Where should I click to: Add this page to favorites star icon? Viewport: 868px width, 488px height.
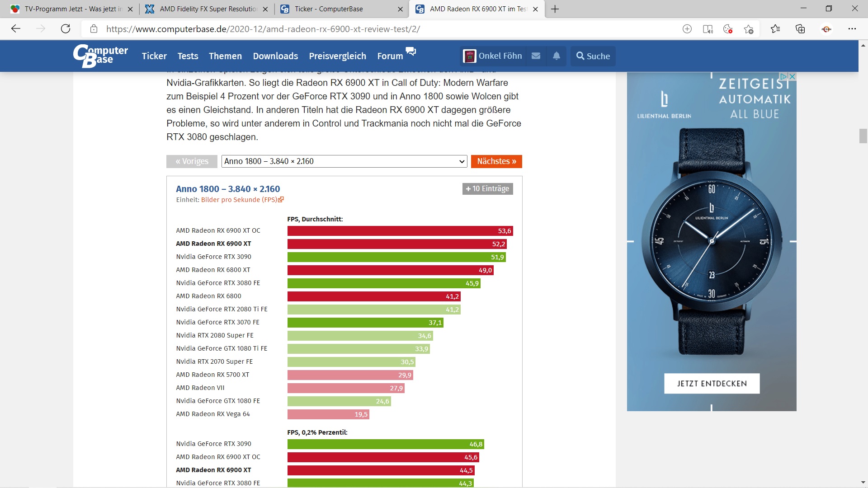(749, 29)
